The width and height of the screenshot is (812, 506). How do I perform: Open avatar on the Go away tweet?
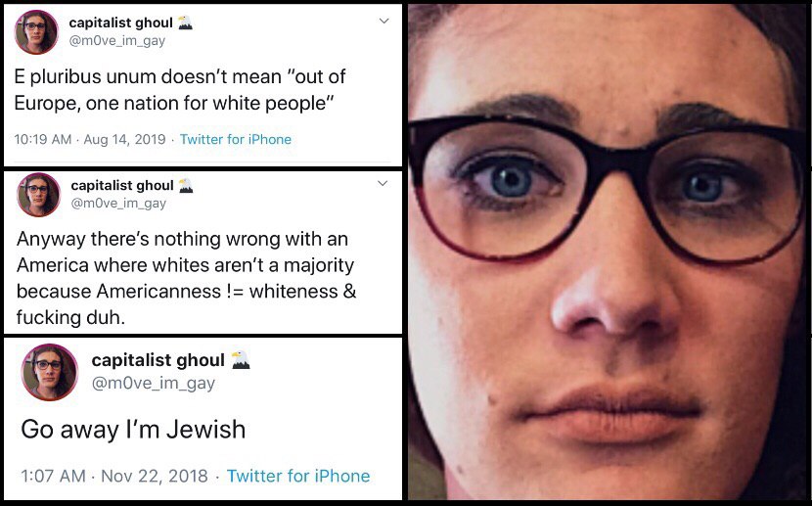pos(49,372)
